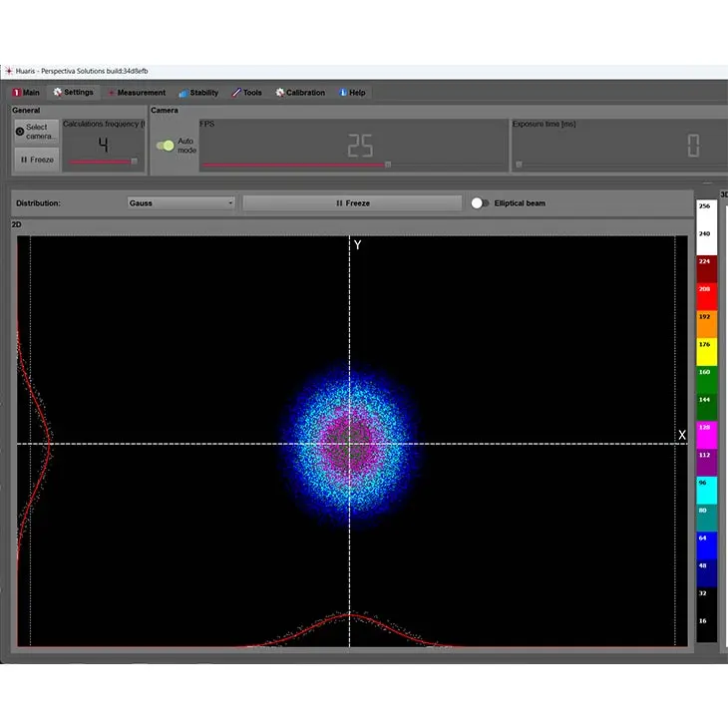728x728 pixels.
Task: Switch to the Measurement tab
Action: 141,93
